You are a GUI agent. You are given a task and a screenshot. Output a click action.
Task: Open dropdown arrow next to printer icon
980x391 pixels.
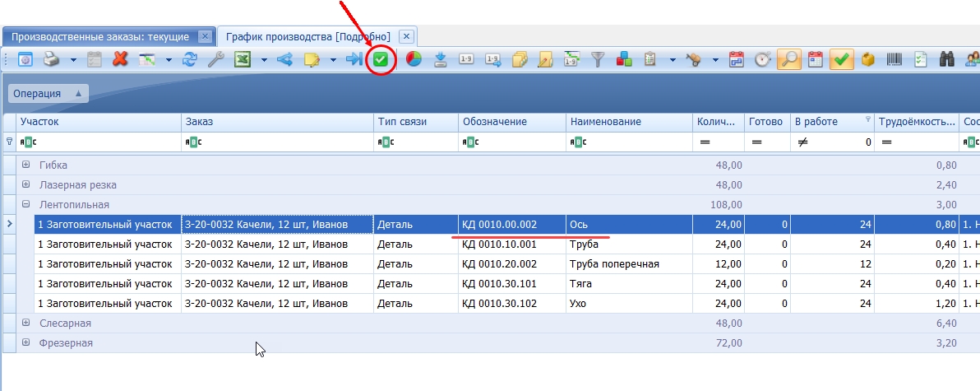(73, 60)
